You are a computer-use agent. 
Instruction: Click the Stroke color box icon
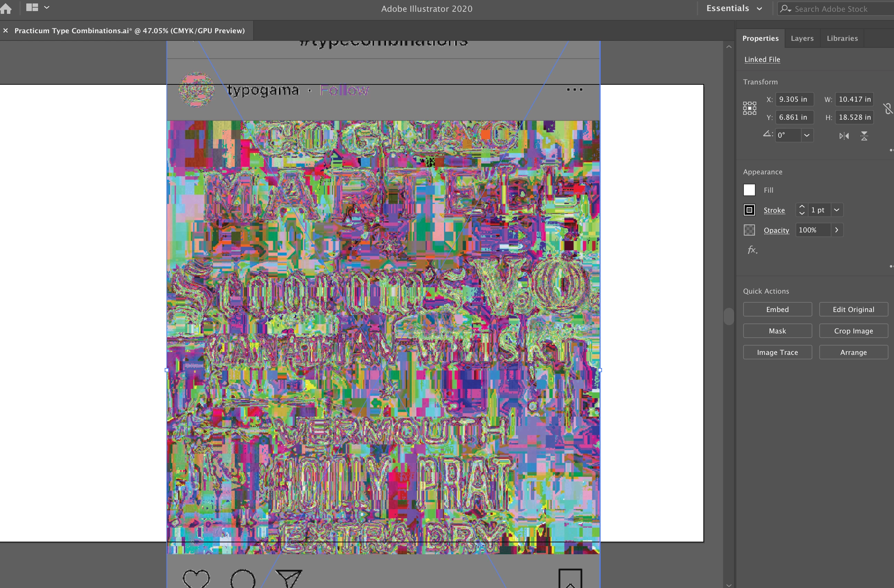coord(749,210)
